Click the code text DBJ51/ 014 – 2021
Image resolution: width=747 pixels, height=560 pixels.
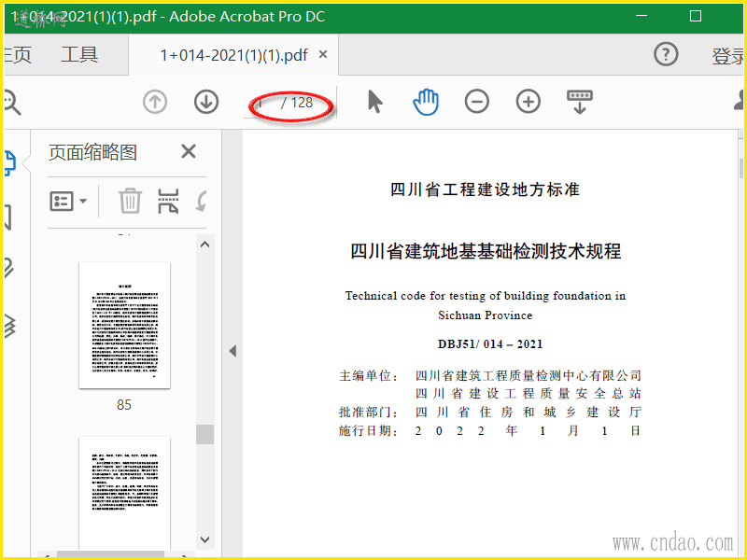tap(490, 343)
